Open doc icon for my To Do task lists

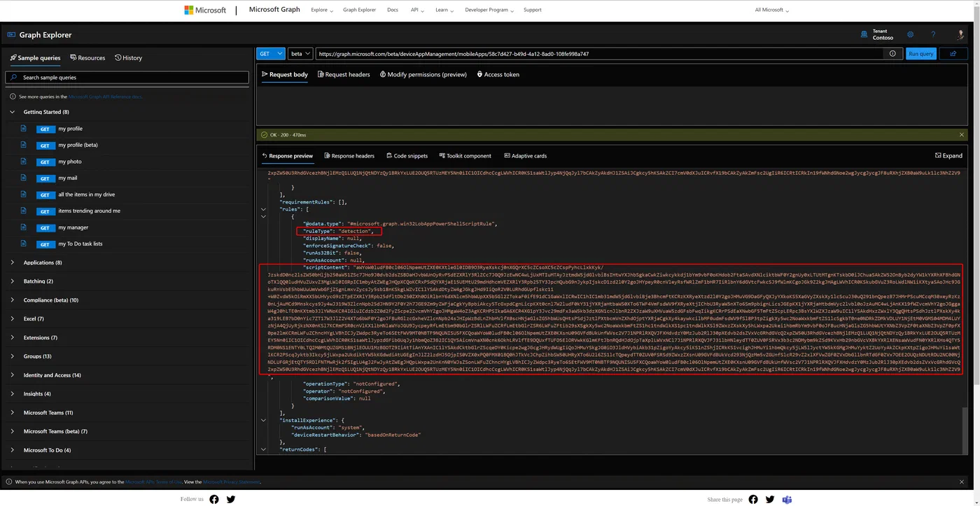[x=23, y=244]
